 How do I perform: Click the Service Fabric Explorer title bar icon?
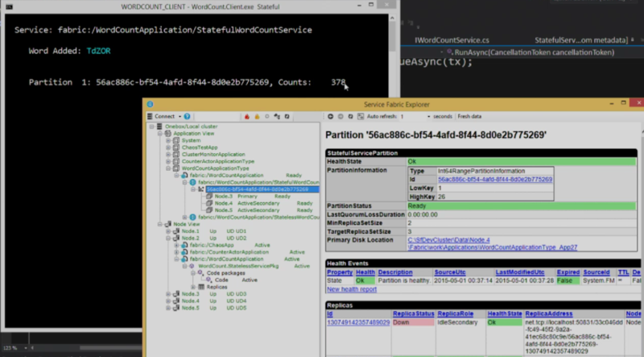[150, 105]
